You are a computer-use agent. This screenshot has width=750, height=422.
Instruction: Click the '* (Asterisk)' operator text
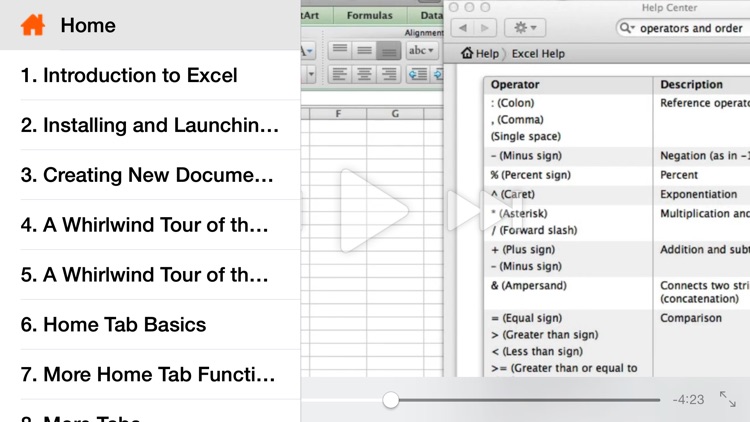519,213
